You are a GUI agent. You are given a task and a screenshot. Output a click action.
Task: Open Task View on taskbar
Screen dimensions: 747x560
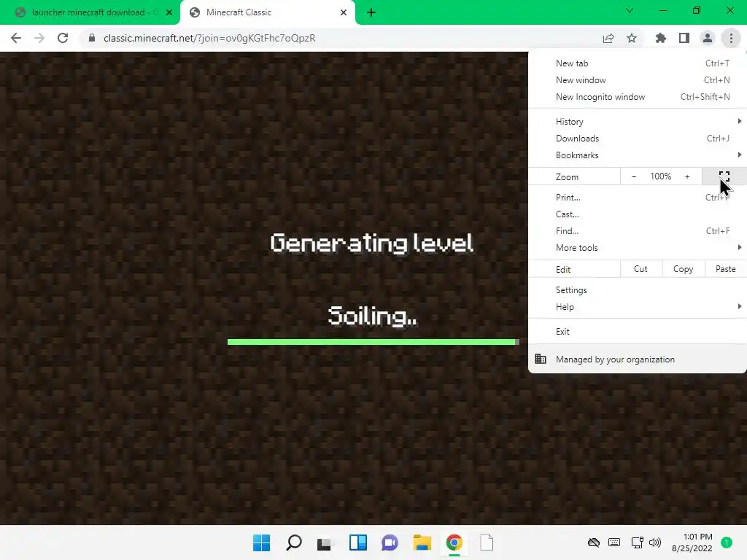[325, 542]
